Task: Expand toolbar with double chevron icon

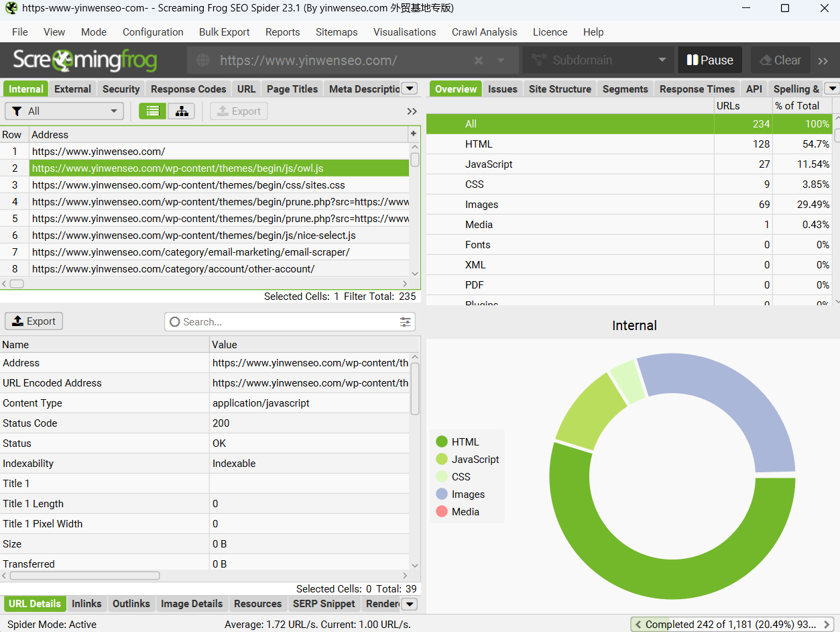Action: [x=823, y=60]
